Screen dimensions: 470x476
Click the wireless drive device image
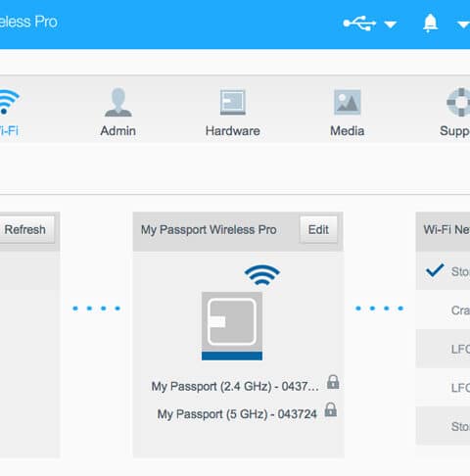click(232, 326)
